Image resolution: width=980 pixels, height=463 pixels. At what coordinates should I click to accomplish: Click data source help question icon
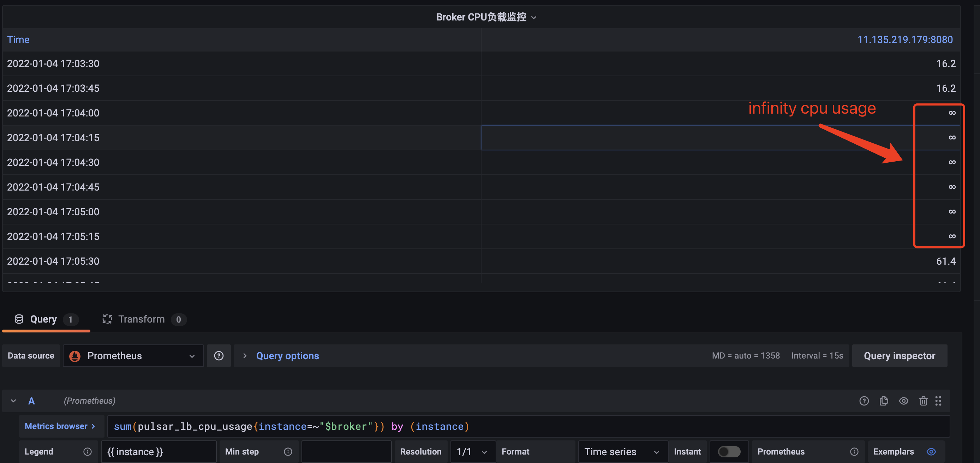(x=219, y=356)
